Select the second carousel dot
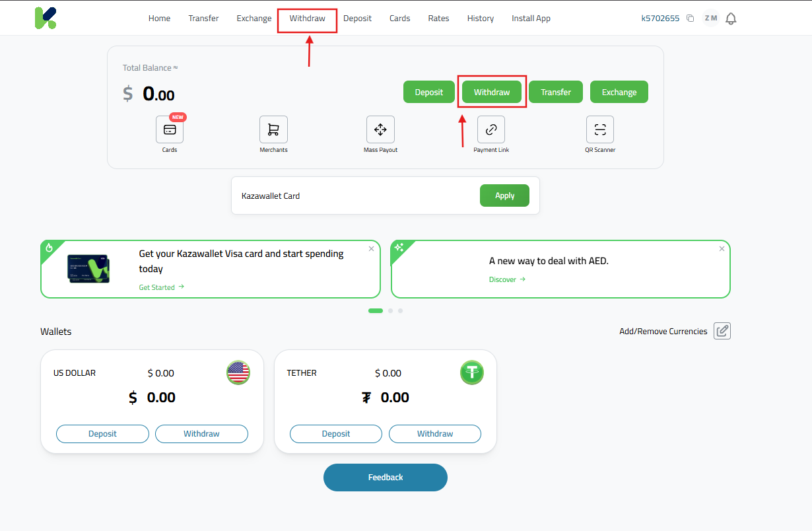812x531 pixels. pyautogui.click(x=389, y=310)
